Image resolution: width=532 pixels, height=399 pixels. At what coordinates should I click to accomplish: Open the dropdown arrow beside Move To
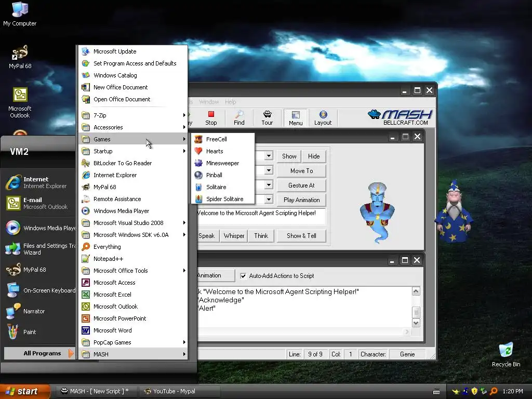point(269,170)
